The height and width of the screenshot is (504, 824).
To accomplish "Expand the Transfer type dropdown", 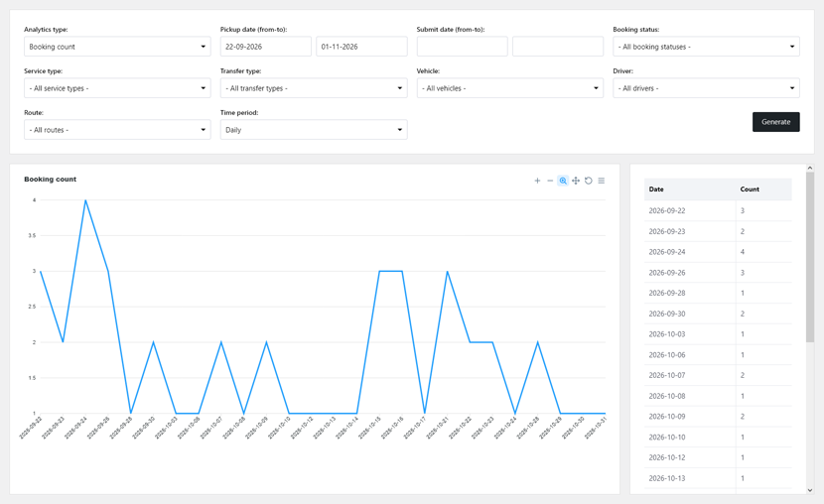I will point(314,88).
